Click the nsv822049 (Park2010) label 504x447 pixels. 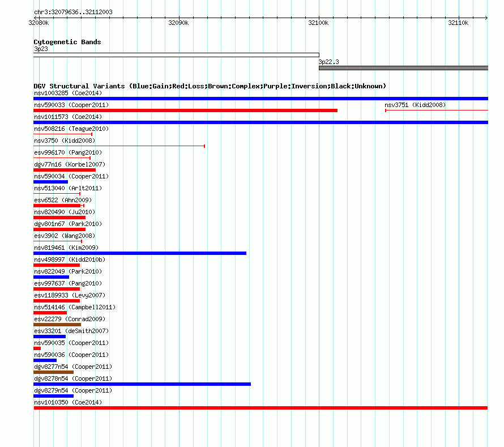coord(68,271)
